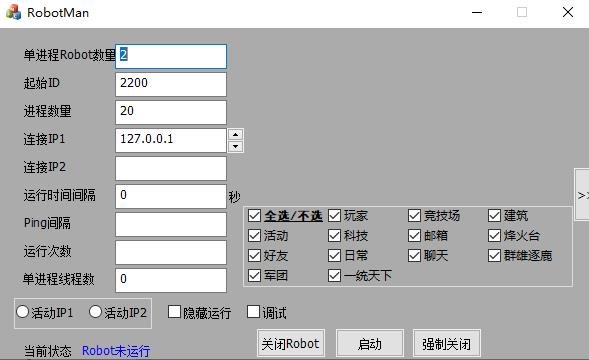Uncheck the 科技 checkbox
This screenshot has width=589, height=360.
point(334,236)
